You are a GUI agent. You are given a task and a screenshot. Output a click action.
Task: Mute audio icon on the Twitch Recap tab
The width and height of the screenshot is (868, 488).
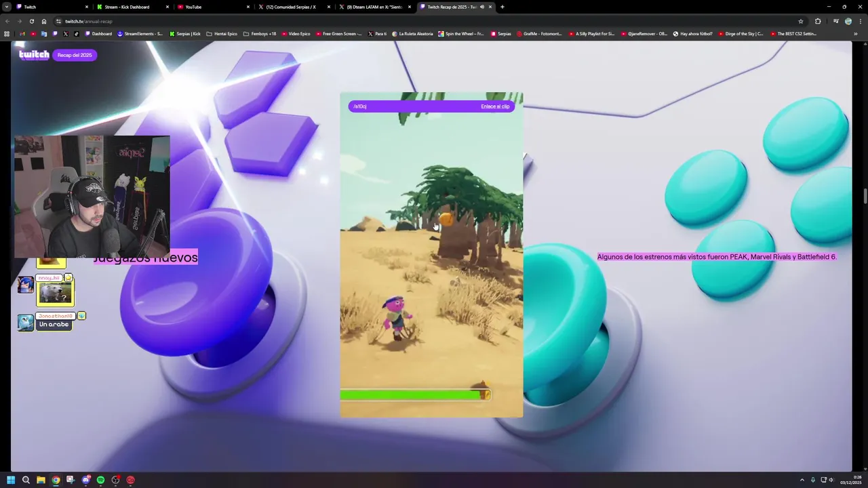coord(482,7)
